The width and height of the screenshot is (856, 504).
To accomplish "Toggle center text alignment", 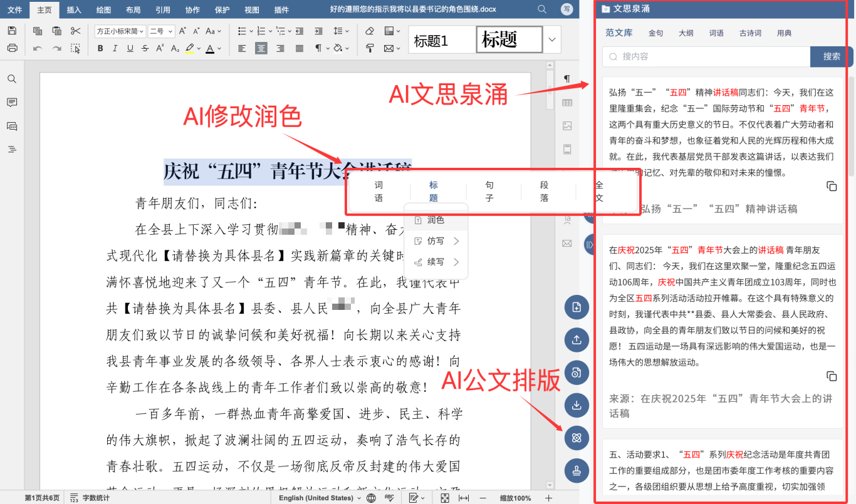I will point(261,48).
